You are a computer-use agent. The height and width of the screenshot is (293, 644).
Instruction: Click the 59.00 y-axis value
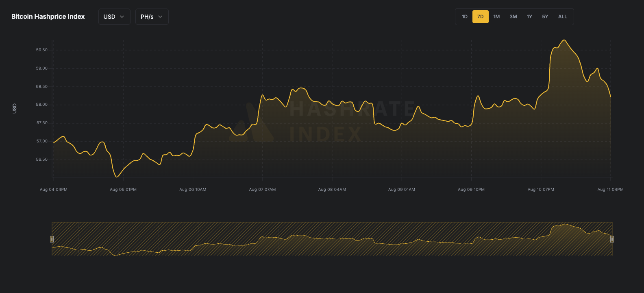[42, 68]
